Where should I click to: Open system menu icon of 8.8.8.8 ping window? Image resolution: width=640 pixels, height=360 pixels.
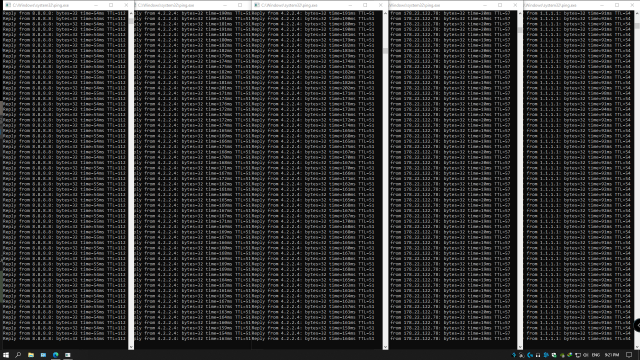[x=8, y=5]
